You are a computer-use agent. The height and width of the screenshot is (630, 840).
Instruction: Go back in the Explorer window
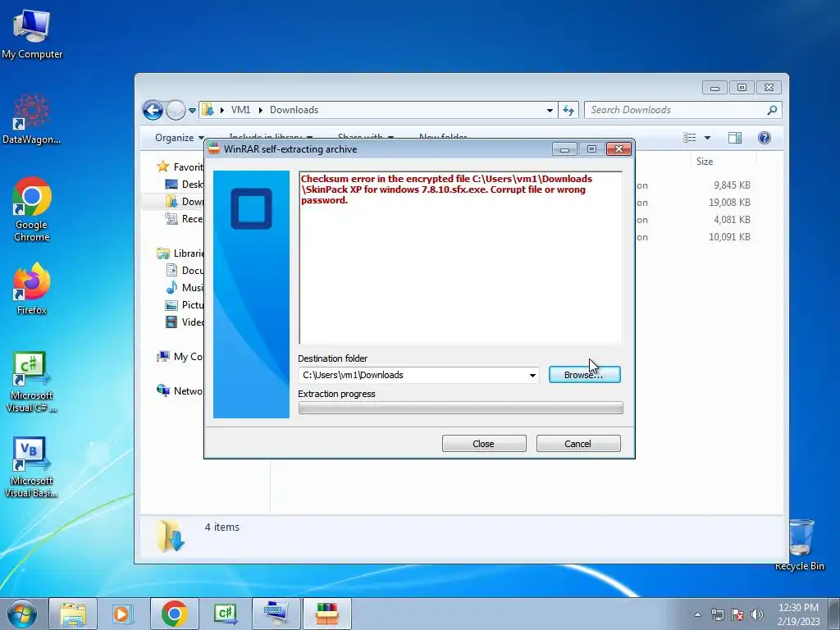pos(153,111)
